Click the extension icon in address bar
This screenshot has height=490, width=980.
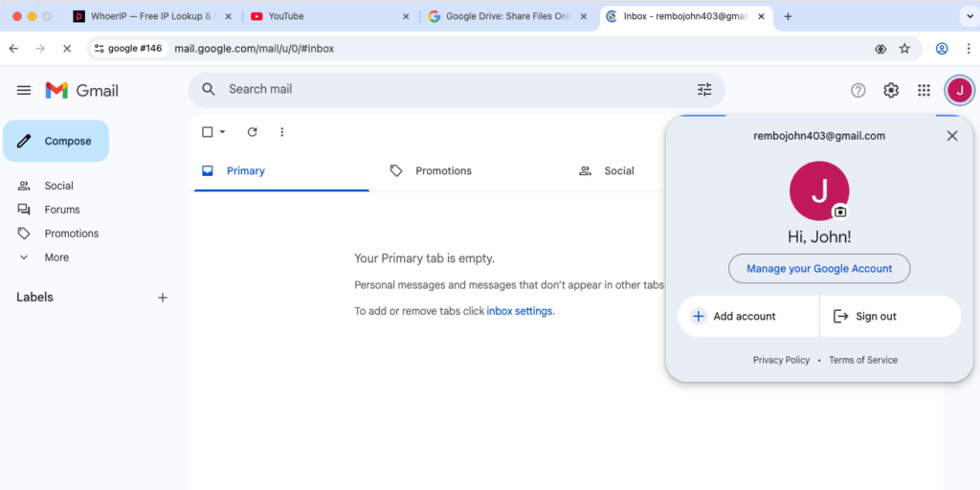click(880, 49)
